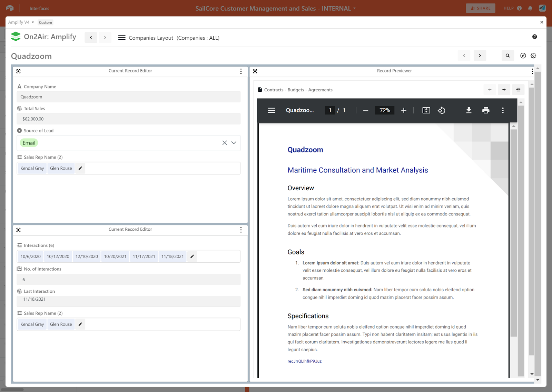
Task: Expand the Source of Lead dropdown
Action: tap(234, 143)
